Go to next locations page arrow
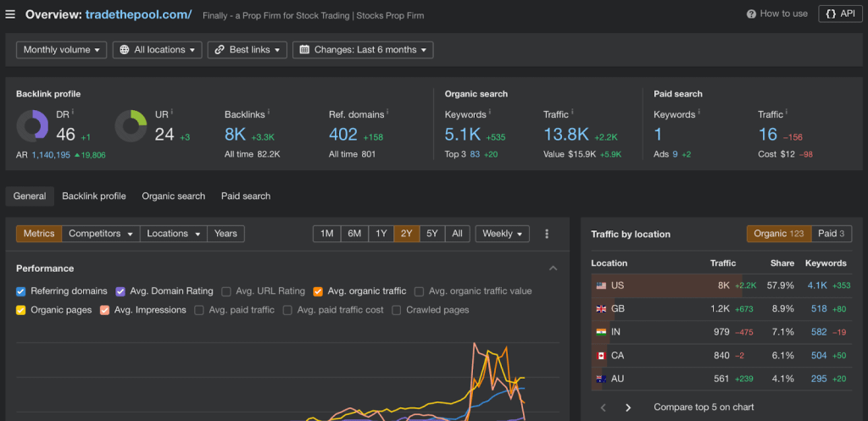868x421 pixels. 628,407
